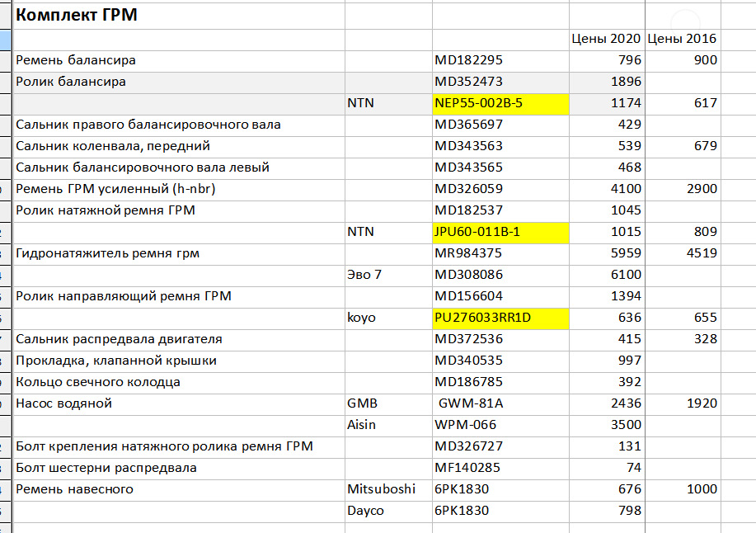Click price 798 in Dayco row

coord(607,512)
